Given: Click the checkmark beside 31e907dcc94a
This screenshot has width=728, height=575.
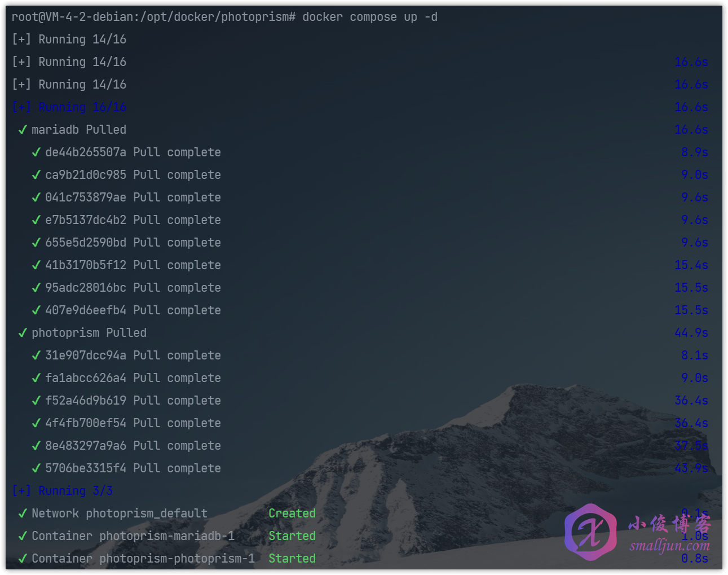Looking at the screenshot, I should 36,355.
